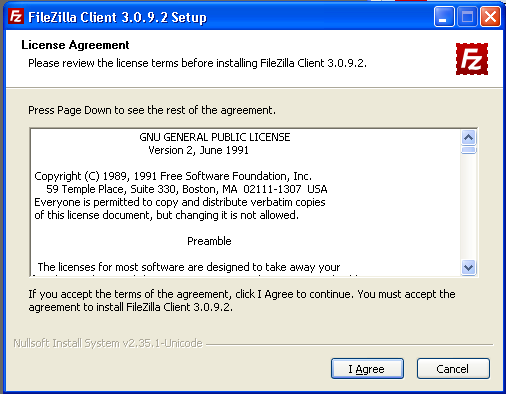Click inside the license agreement text box

click(246, 202)
